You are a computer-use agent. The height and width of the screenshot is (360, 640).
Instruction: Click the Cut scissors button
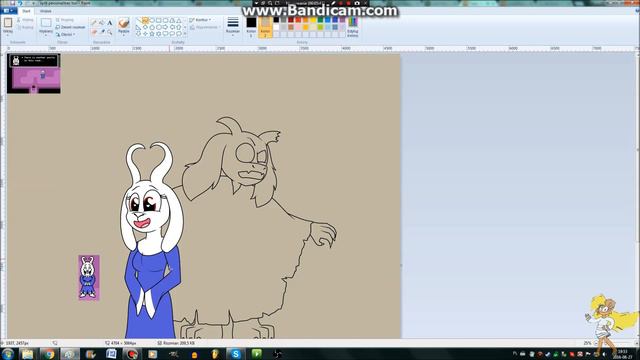coord(25,20)
